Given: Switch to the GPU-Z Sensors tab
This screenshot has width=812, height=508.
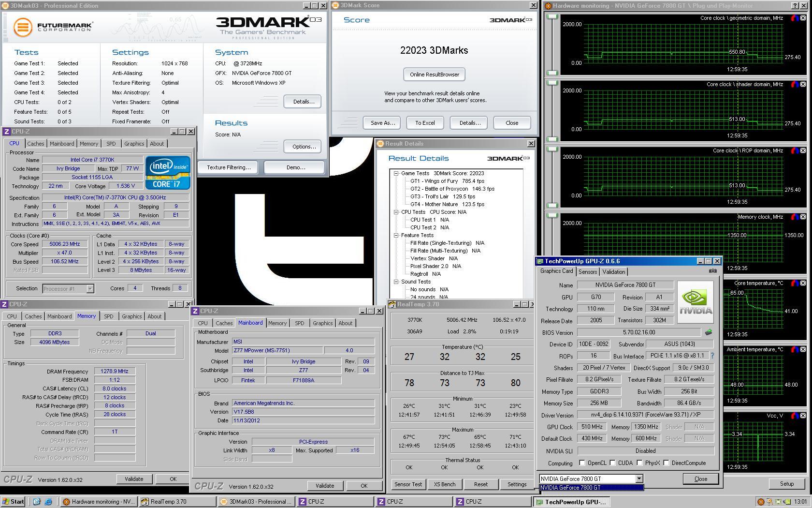Looking at the screenshot, I should pyautogui.click(x=588, y=272).
